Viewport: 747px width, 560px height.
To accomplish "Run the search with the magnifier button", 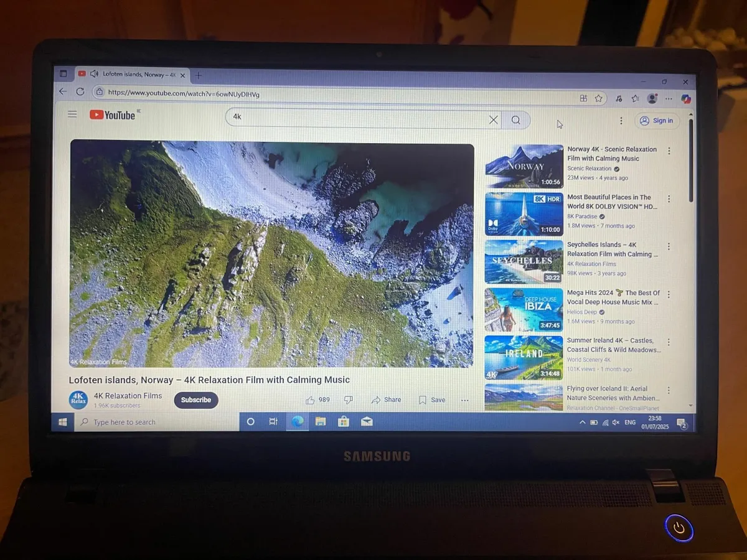I will pyautogui.click(x=516, y=120).
